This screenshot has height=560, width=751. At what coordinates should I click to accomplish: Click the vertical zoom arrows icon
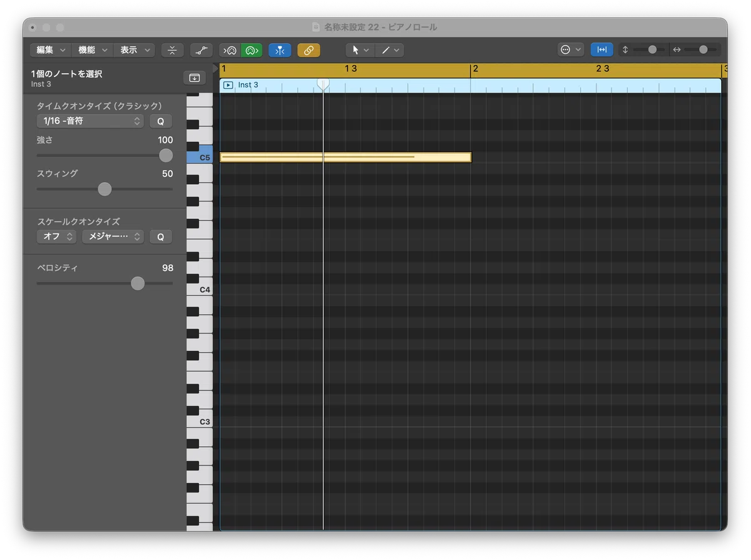(625, 50)
